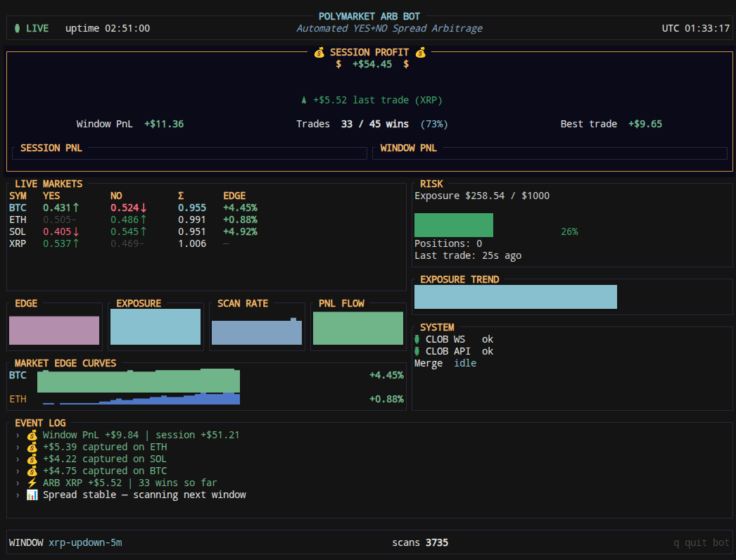Viewport: 736px width, 560px height.
Task: Click the blue ETH market edge curve
Action: [x=141, y=398]
